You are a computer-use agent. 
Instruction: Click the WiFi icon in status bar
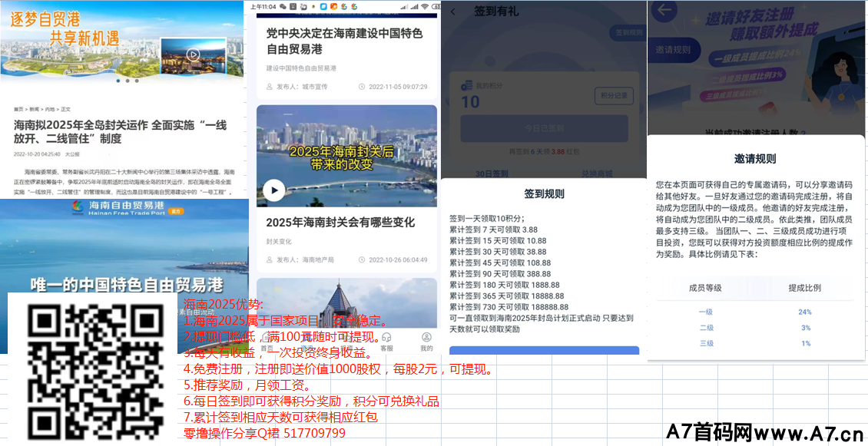click(x=424, y=6)
